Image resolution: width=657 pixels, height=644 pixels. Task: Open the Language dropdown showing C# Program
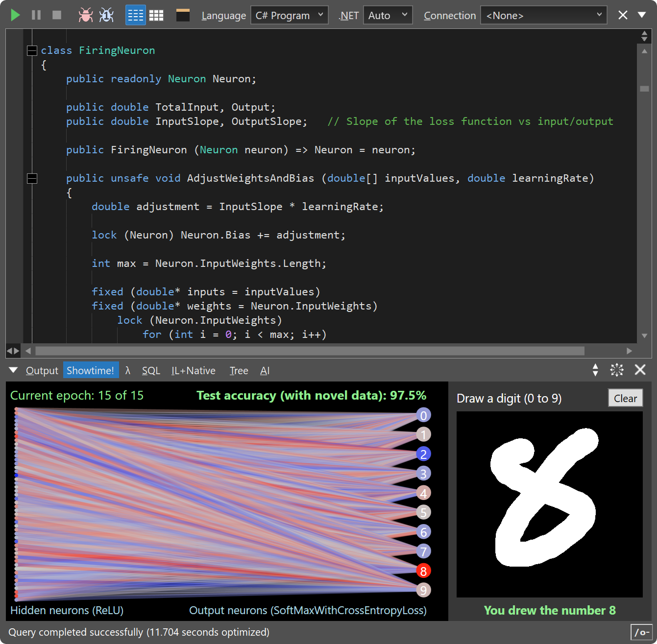tap(289, 15)
